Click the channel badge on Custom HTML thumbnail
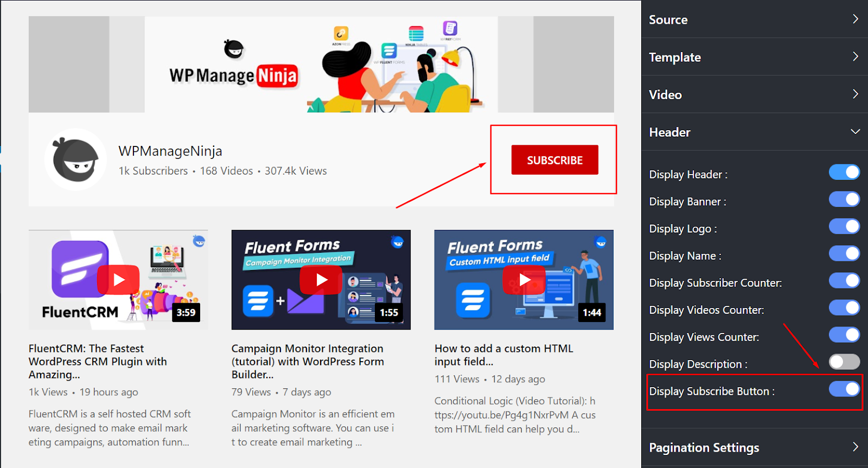 point(601,242)
